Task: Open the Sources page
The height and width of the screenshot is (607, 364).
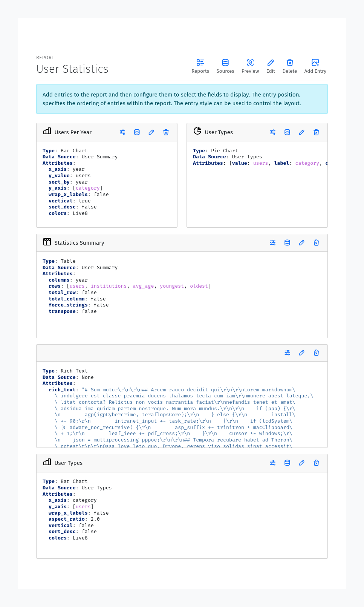Action: [x=225, y=66]
